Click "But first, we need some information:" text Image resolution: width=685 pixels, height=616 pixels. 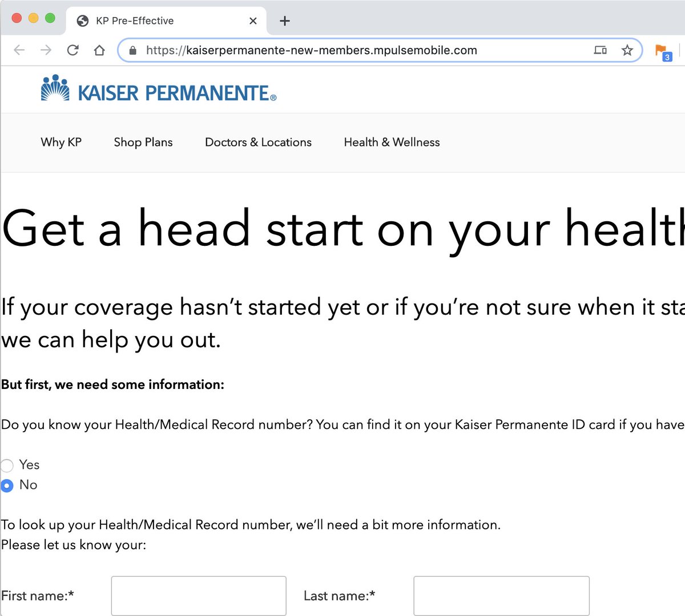click(x=112, y=384)
